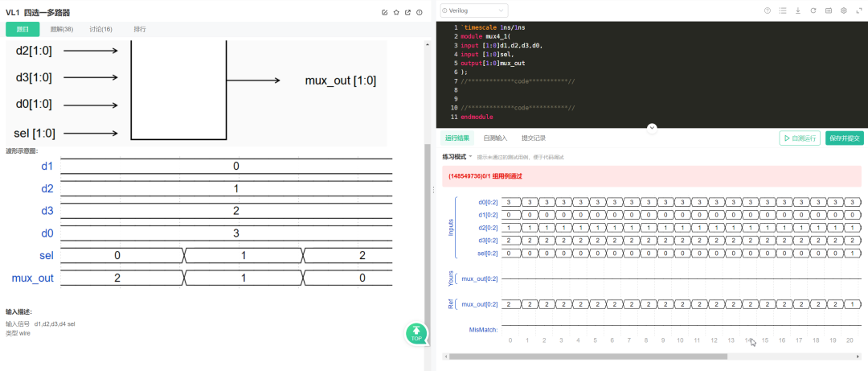Image resolution: width=868 pixels, height=371 pixels.
Task: Click time tick '0' on the waveform axis
Action: click(x=510, y=340)
